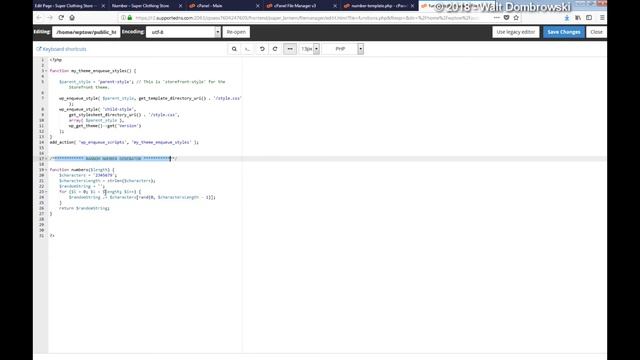Screen dimensions: 640x360
Task: Collapse the fold at line 19 function
Action: tap(46, 169)
